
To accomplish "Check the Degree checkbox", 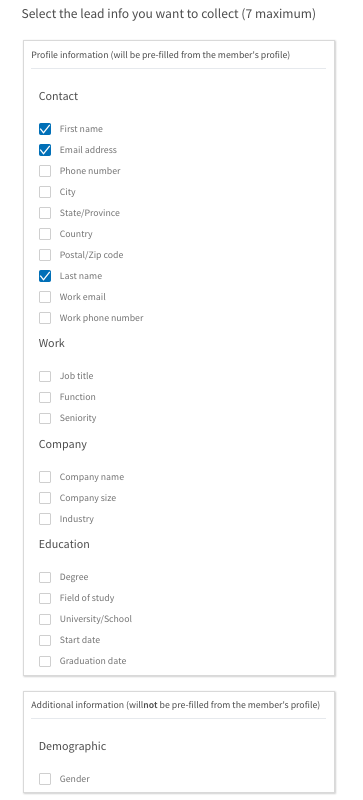I will click(45, 577).
